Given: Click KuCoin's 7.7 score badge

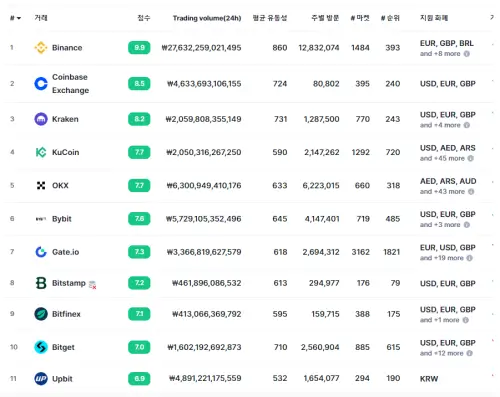Looking at the screenshot, I should click(139, 152).
